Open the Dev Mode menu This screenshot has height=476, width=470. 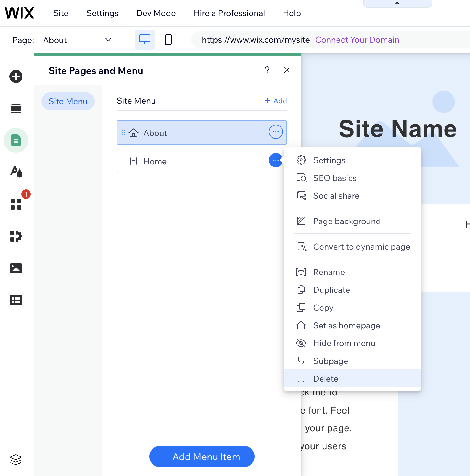click(x=156, y=13)
